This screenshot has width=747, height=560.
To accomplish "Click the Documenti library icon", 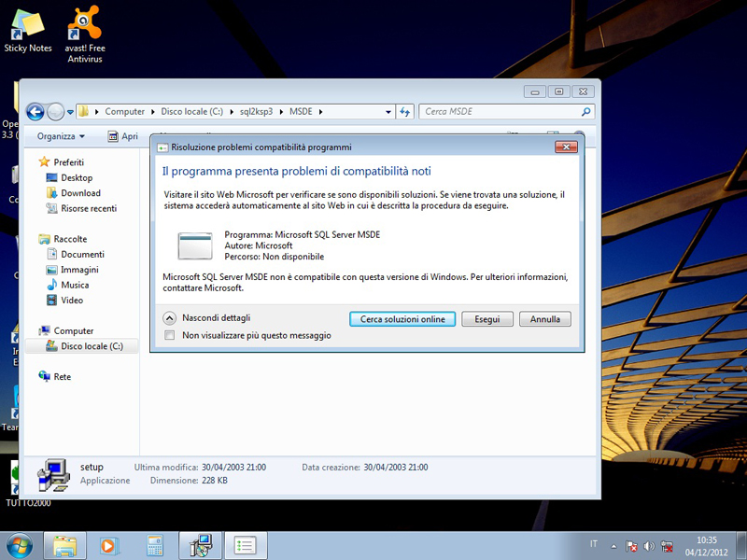I will point(52,254).
